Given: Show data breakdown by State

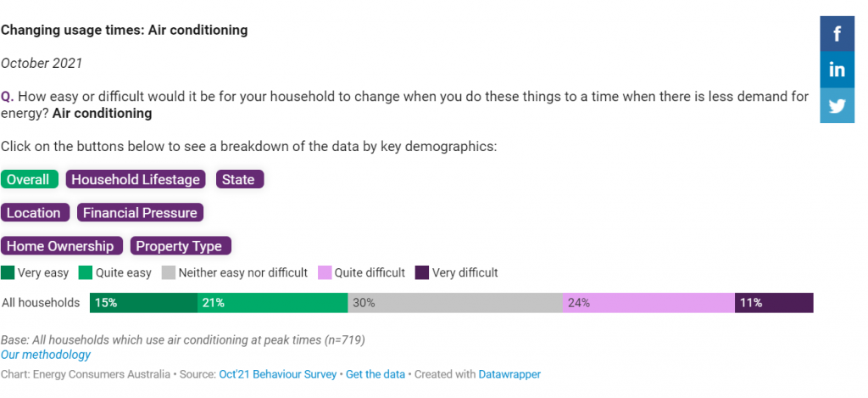Looking at the screenshot, I should click(240, 180).
